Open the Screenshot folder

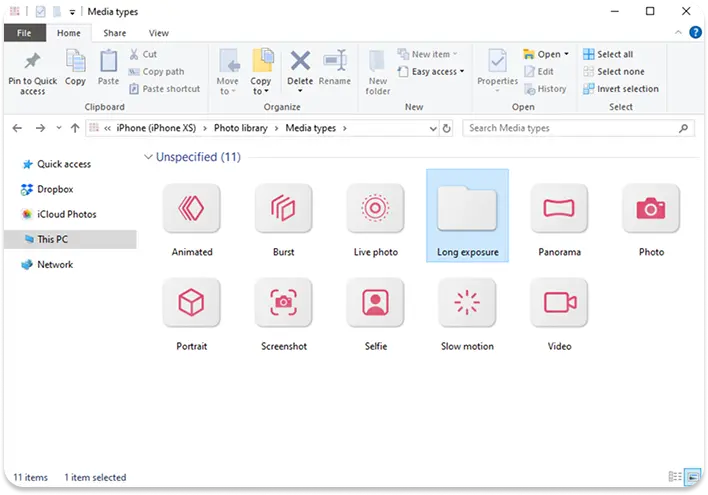[284, 315]
